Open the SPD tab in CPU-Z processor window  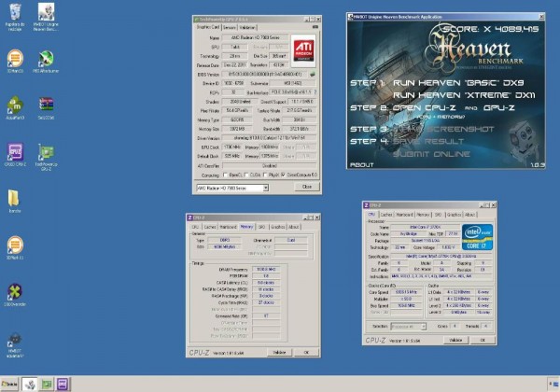pyautogui.click(x=439, y=215)
